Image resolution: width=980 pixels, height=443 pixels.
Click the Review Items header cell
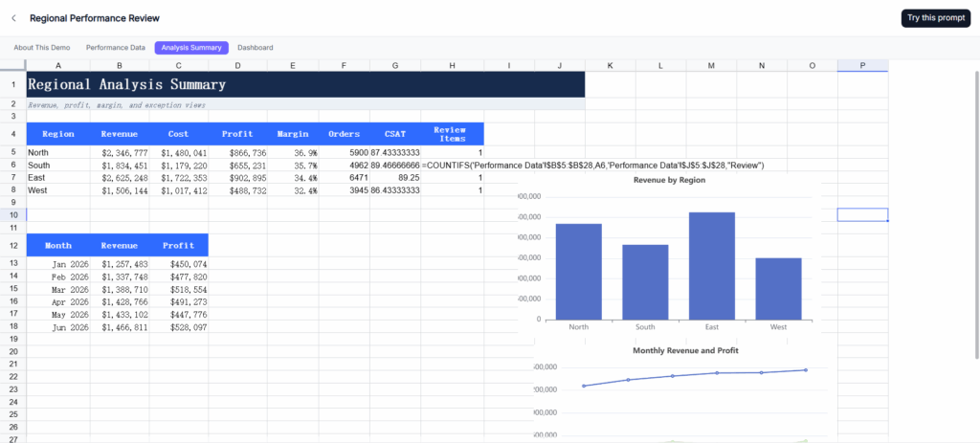tap(452, 134)
